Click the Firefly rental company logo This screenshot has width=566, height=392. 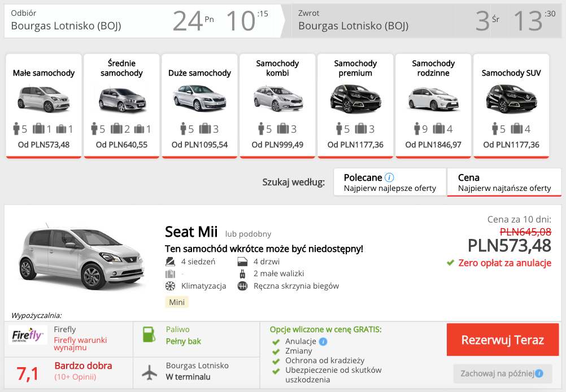pyautogui.click(x=28, y=335)
